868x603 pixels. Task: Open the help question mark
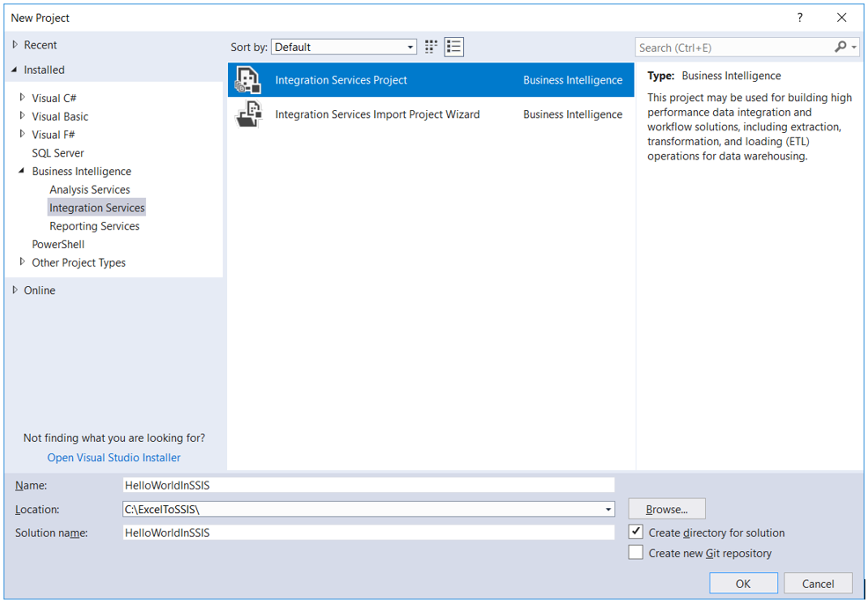pos(800,18)
